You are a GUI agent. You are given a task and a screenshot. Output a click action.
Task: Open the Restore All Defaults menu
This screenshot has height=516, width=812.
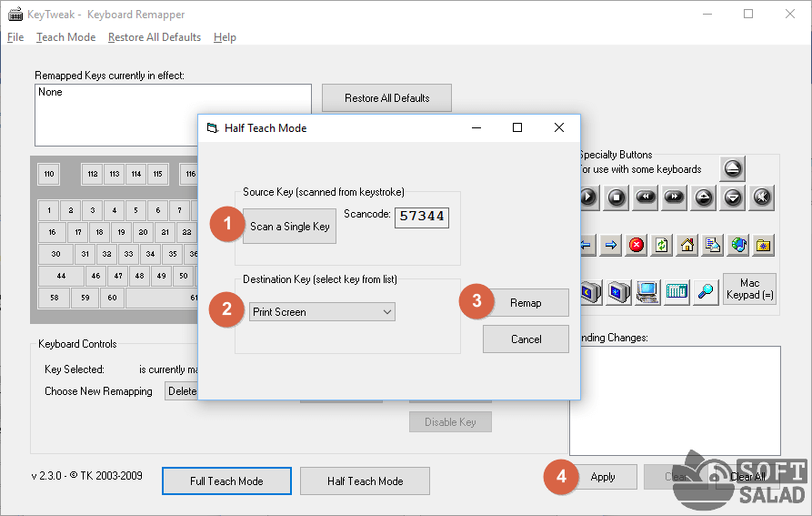click(154, 37)
